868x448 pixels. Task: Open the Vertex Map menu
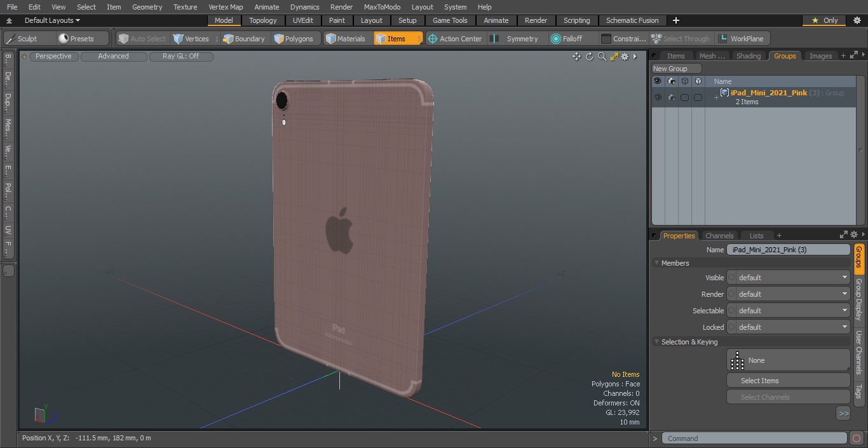pyautogui.click(x=226, y=7)
